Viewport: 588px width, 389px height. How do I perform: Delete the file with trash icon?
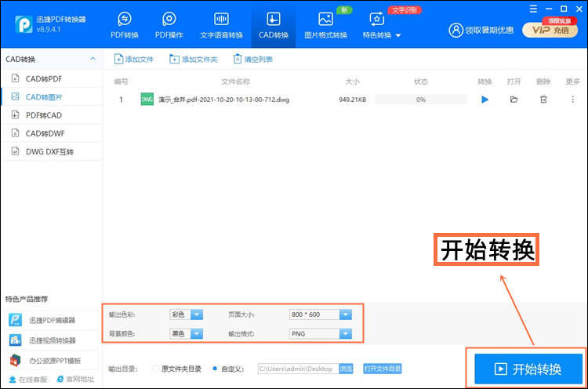(543, 100)
